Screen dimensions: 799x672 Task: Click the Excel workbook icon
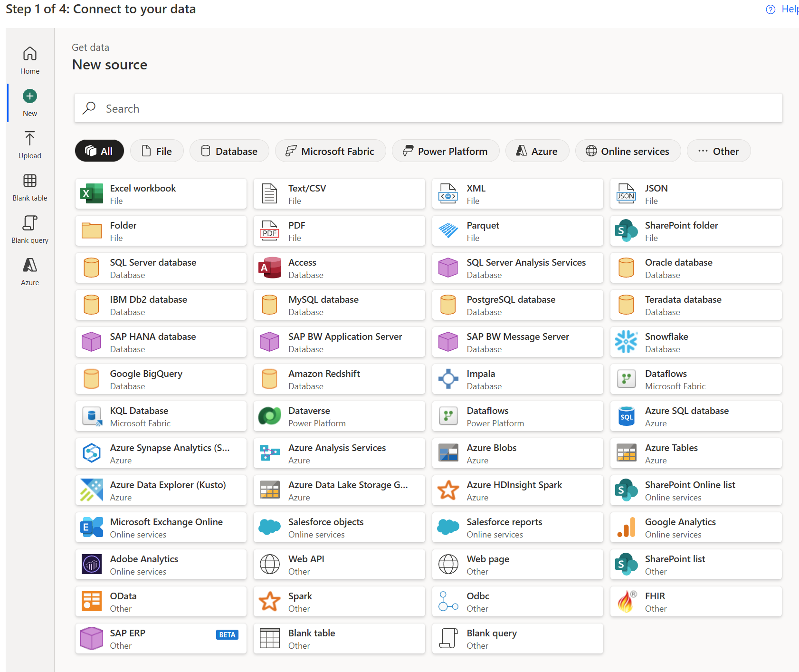92,194
